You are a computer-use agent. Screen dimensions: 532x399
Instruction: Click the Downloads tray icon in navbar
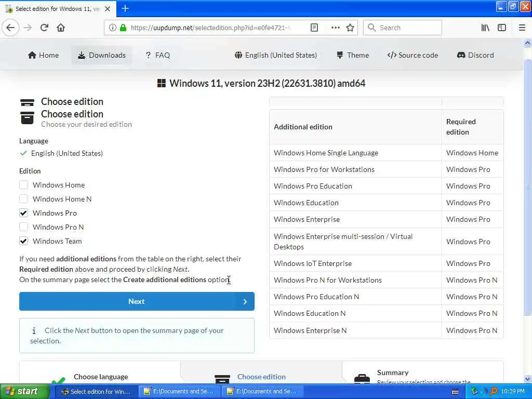(82, 55)
